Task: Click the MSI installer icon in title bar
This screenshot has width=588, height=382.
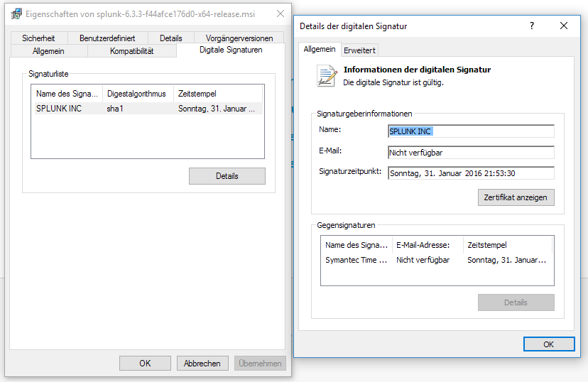Action: click(16, 14)
